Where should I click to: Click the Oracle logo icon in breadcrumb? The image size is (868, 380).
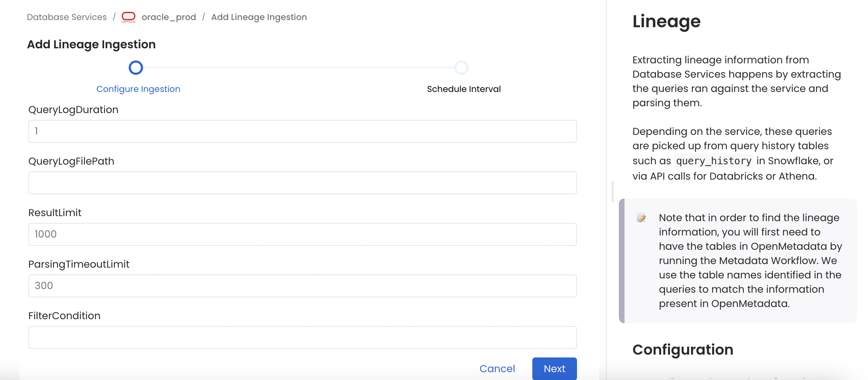[129, 17]
